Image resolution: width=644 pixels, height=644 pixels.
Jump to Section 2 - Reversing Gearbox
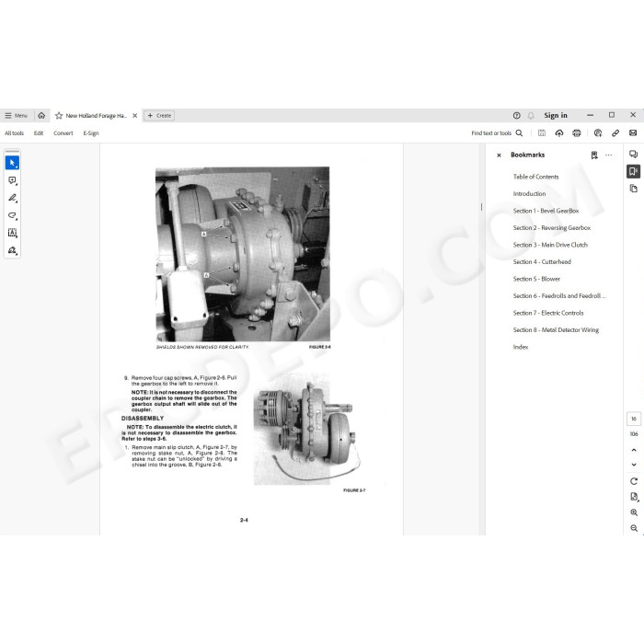[552, 228]
